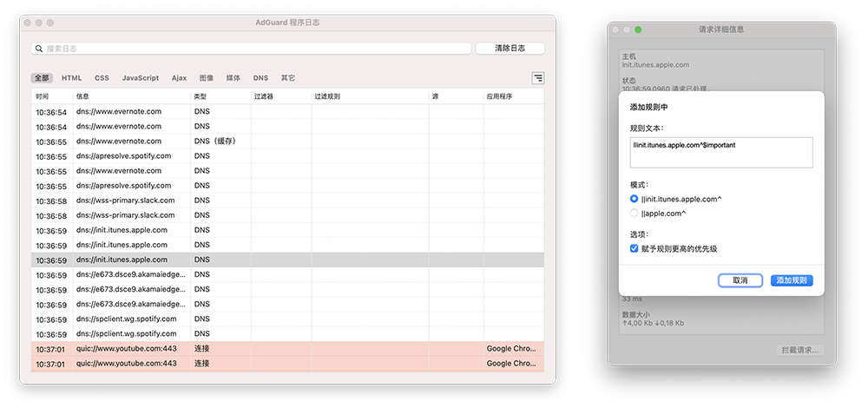Click the search magnifier icon in log window
This screenshot has width=868, height=408.
point(39,49)
